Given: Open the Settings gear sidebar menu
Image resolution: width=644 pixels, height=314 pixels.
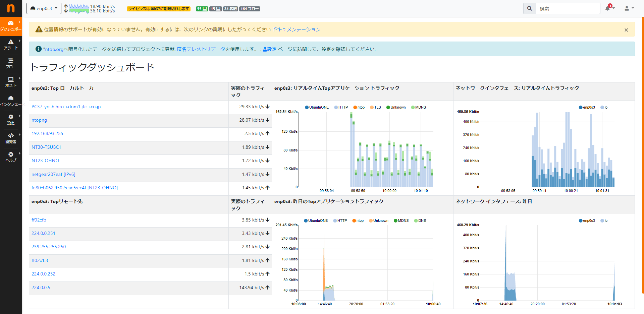Looking at the screenshot, I should [11, 120].
